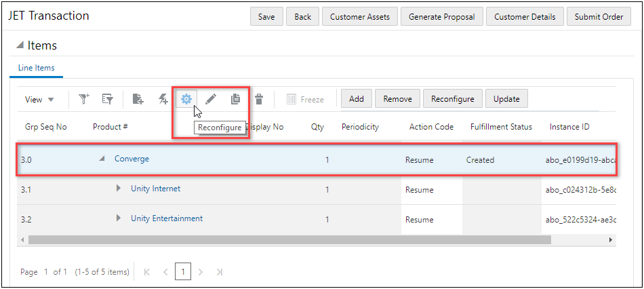Click the Reconfigure gear icon

pyautogui.click(x=185, y=99)
